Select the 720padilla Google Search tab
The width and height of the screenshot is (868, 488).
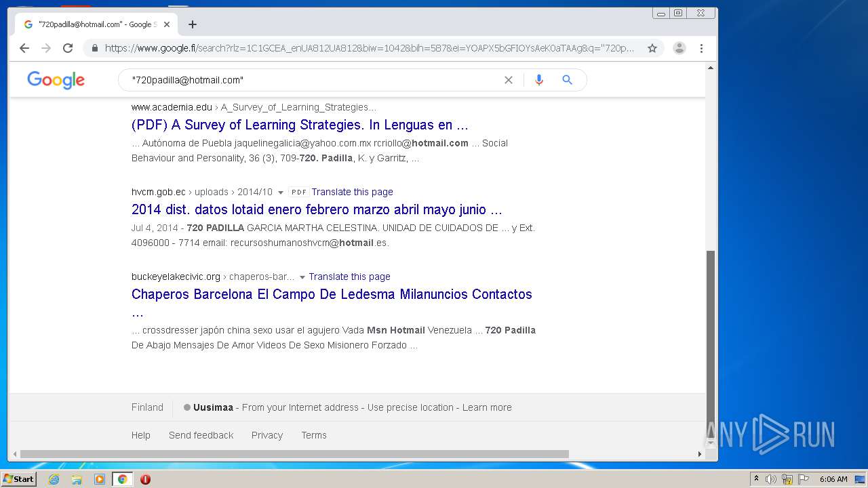click(96, 24)
